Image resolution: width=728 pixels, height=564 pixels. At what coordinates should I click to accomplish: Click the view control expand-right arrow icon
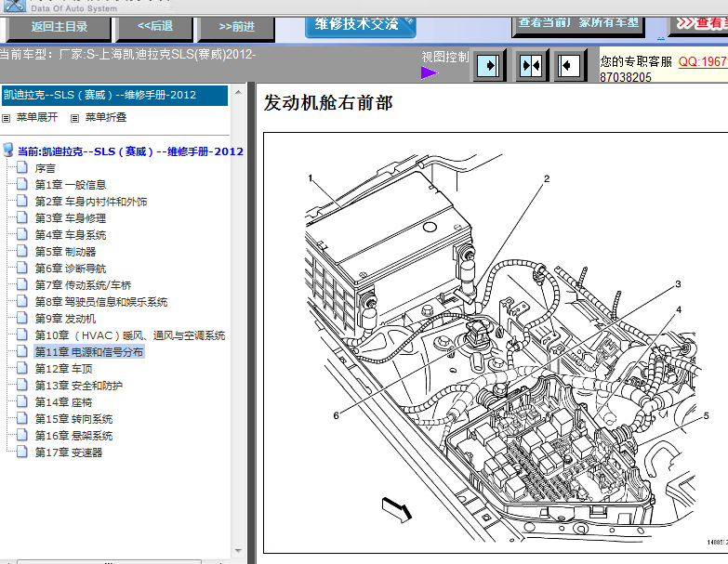point(489,65)
